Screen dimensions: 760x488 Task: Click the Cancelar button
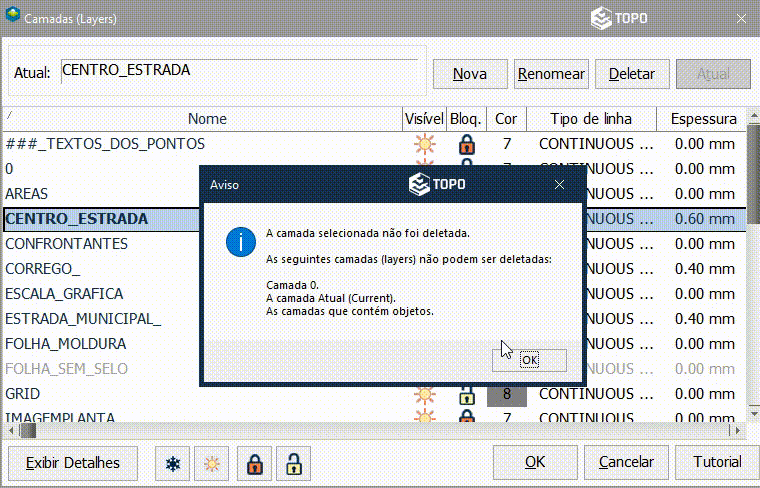point(626,462)
